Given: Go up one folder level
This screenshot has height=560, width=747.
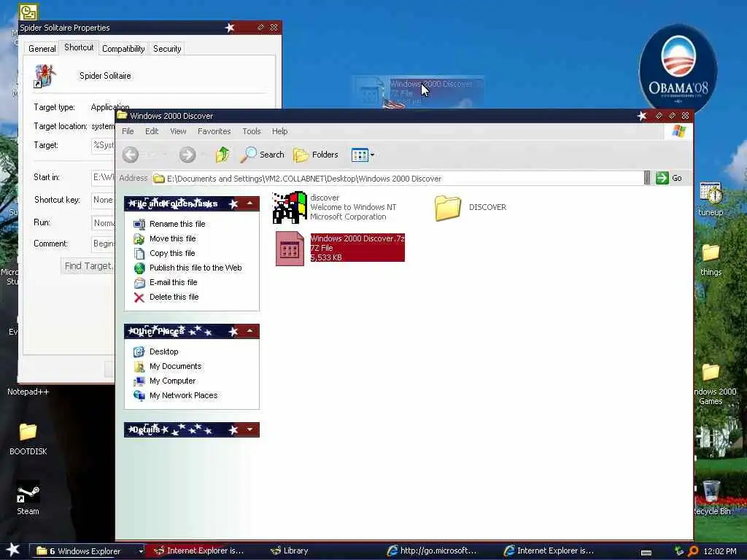Looking at the screenshot, I should 222,155.
